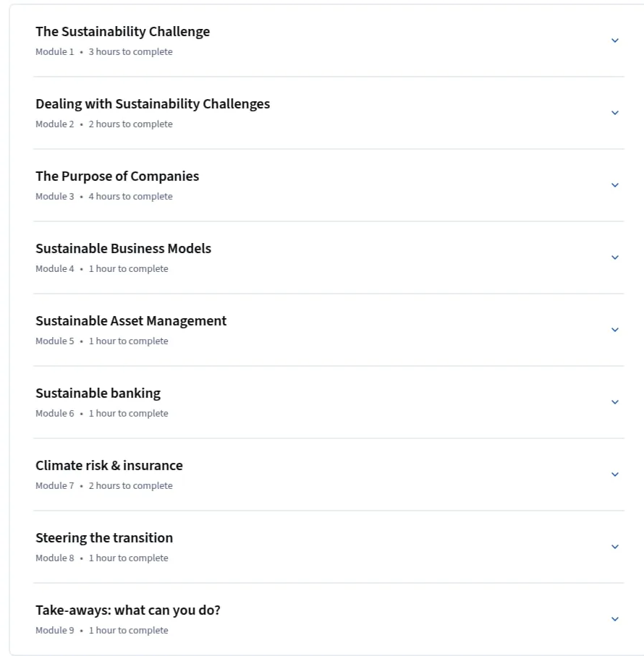644x656 pixels.
Task: Click Module 7 two hours to complete text
Action: [x=104, y=486]
